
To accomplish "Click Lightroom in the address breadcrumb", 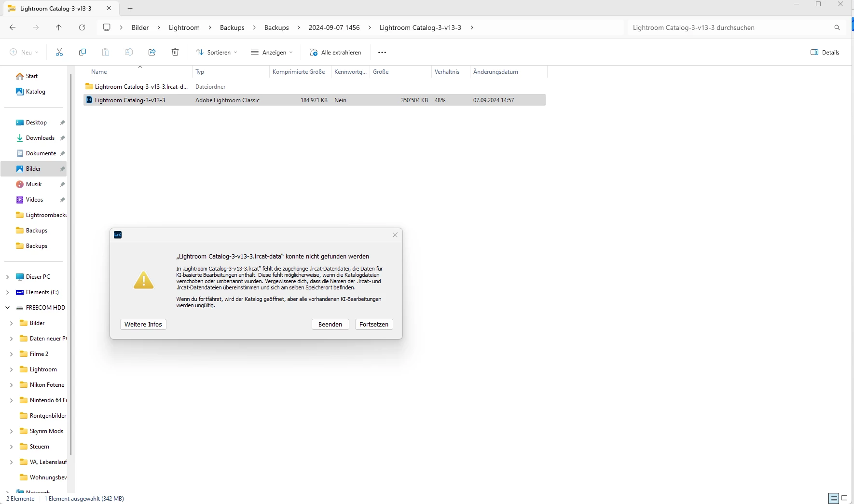I will 184,27.
